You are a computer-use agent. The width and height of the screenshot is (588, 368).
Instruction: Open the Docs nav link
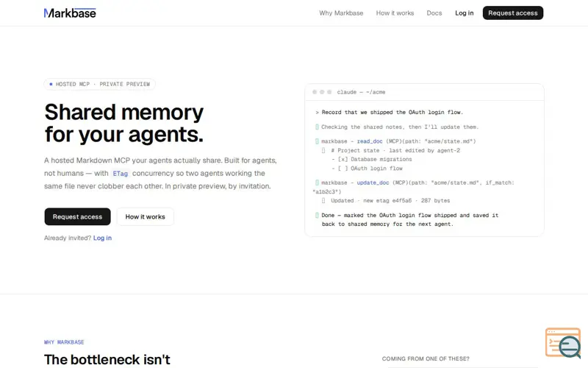point(434,13)
